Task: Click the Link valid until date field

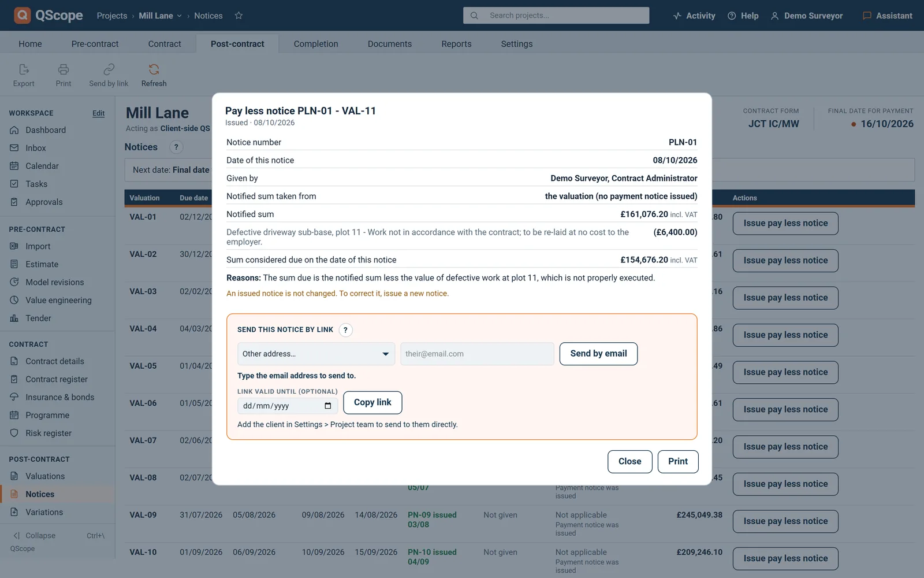Action: point(288,406)
